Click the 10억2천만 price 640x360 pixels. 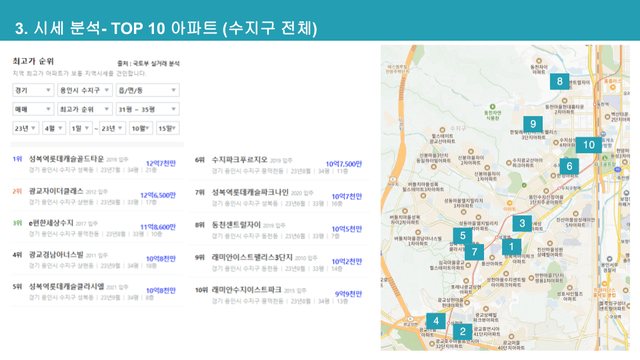click(x=347, y=261)
